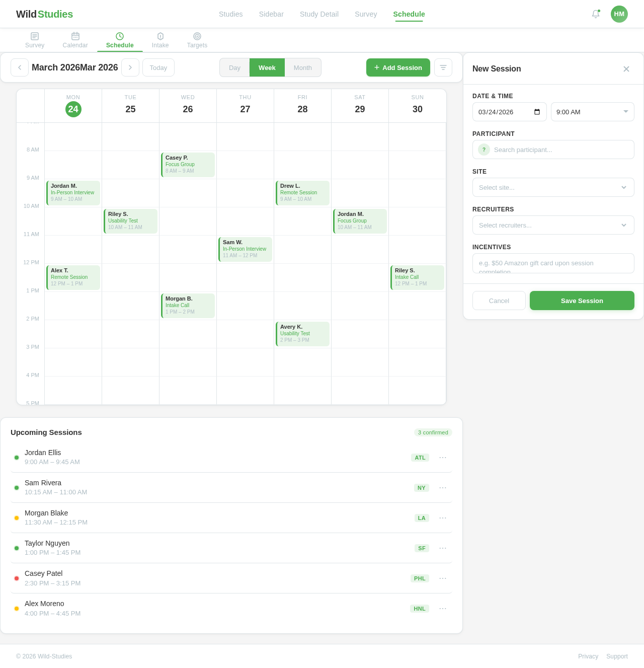Switch to the Study Detail page
Screen dimensions: 644x668
click(x=319, y=14)
